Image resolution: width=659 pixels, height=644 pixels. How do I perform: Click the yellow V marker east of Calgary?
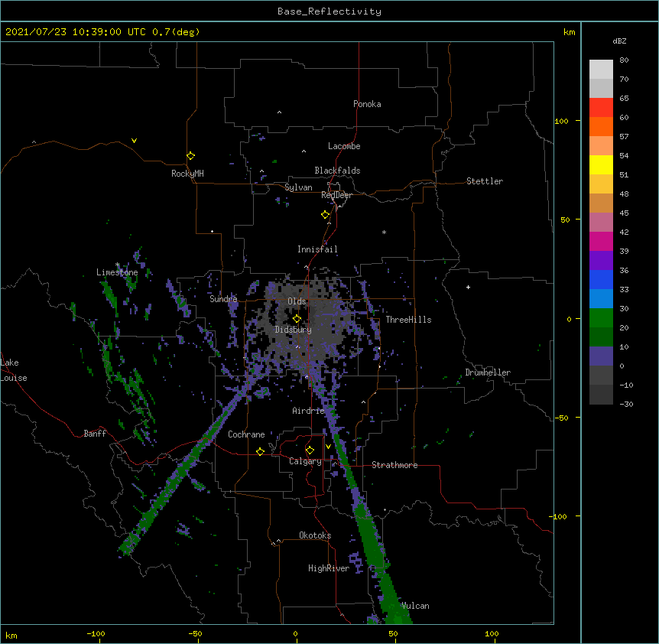[x=328, y=446]
